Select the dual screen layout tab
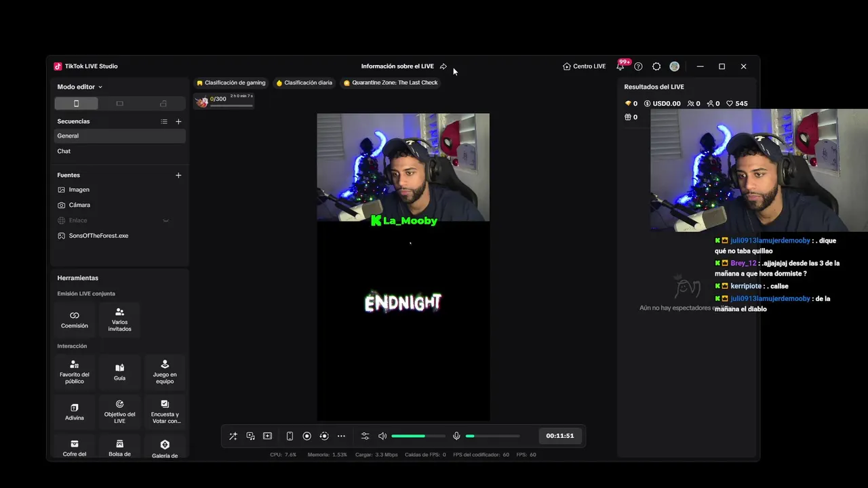The width and height of the screenshot is (868, 488). (163, 104)
